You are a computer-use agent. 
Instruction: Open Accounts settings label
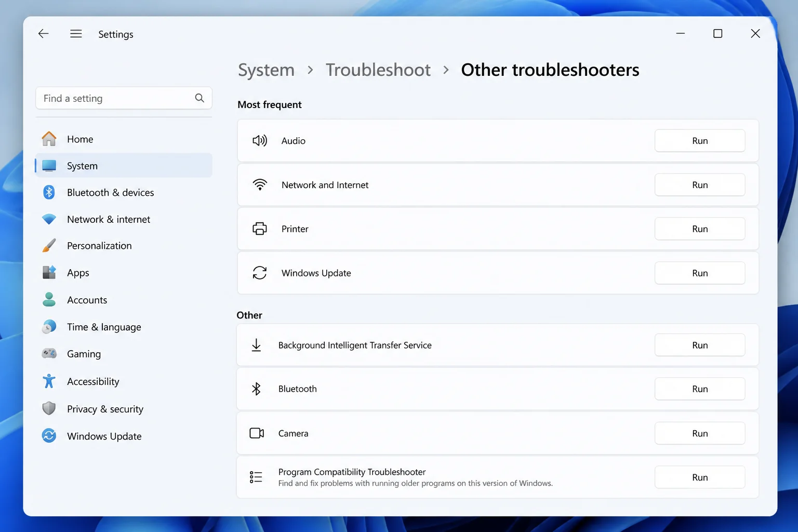pyautogui.click(x=87, y=300)
